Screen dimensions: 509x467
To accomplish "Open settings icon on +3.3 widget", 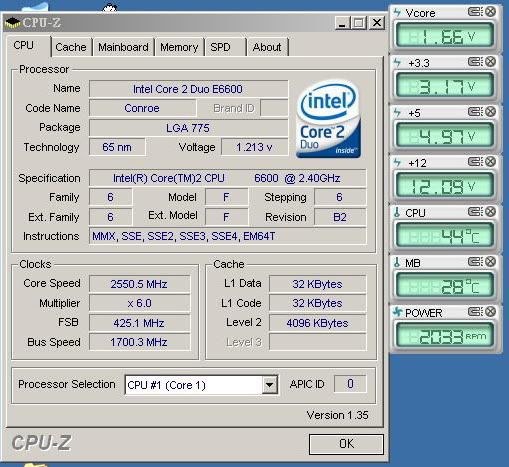I will coord(475,62).
